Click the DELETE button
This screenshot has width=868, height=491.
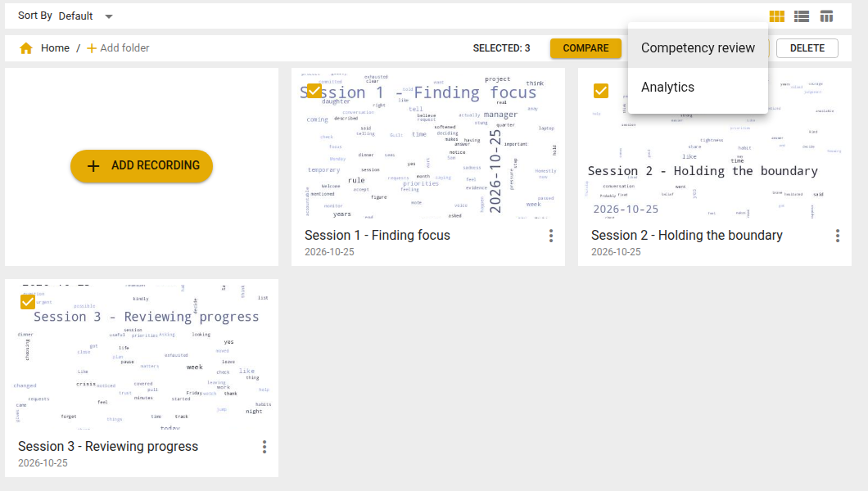click(807, 48)
